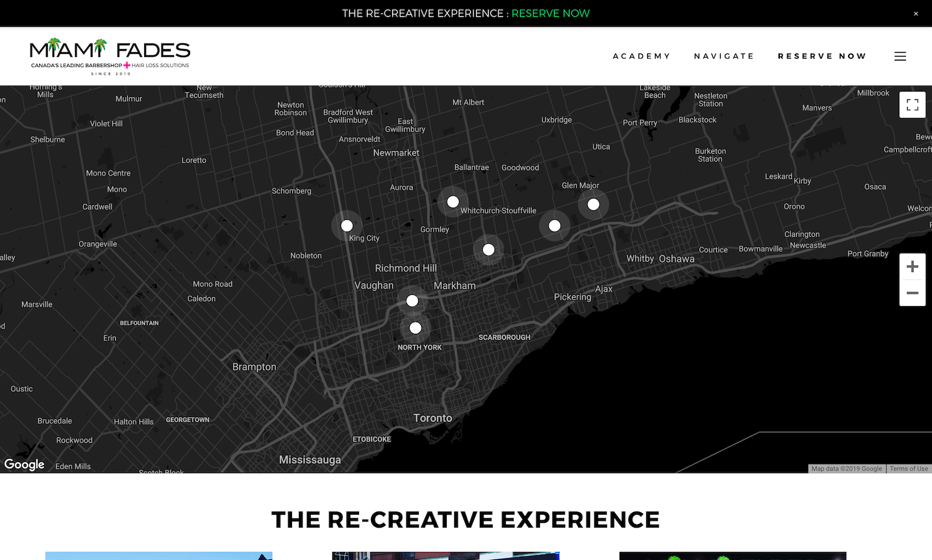
Task: Open the left location photo thumbnail
Action: pyautogui.click(x=158, y=556)
